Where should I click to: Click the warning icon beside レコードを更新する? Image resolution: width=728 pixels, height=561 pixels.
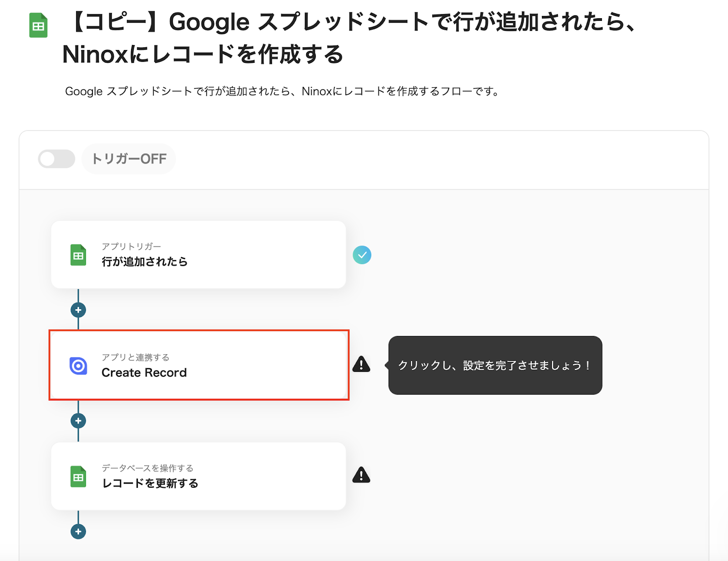click(x=361, y=475)
